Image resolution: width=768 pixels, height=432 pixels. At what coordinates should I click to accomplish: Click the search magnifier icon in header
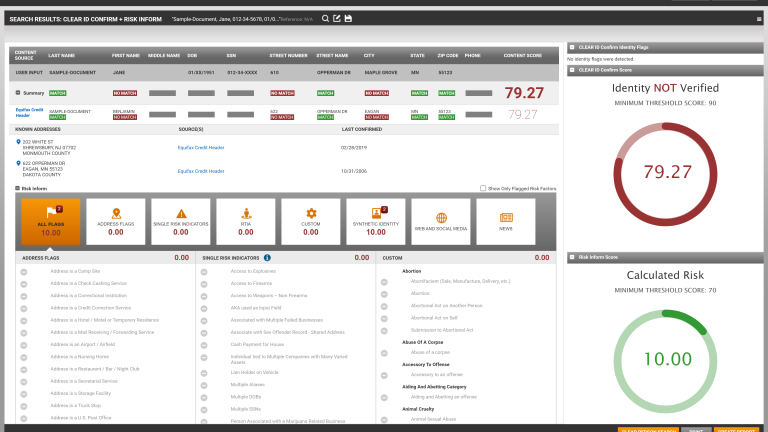coord(326,18)
